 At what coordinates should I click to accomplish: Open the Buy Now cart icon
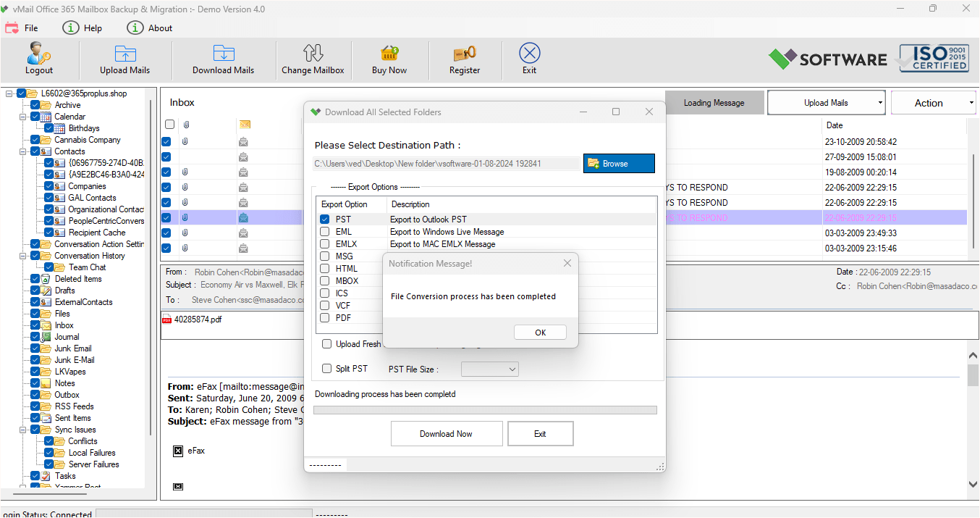(389, 54)
